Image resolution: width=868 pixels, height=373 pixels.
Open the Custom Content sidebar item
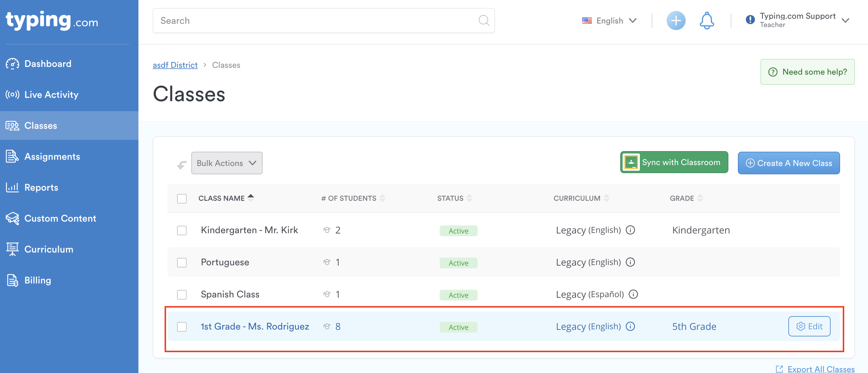click(x=60, y=219)
